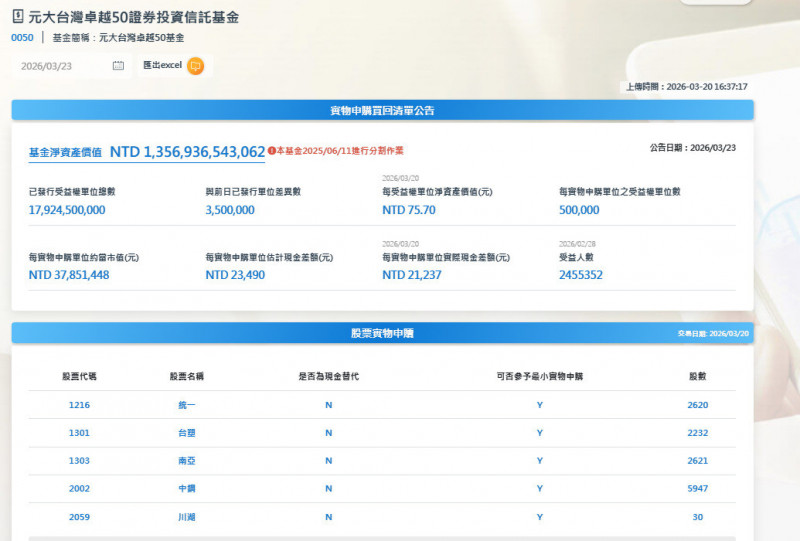Click the 元大台灣卓越50證券投資信託基金 title

pyautogui.click(x=134, y=17)
